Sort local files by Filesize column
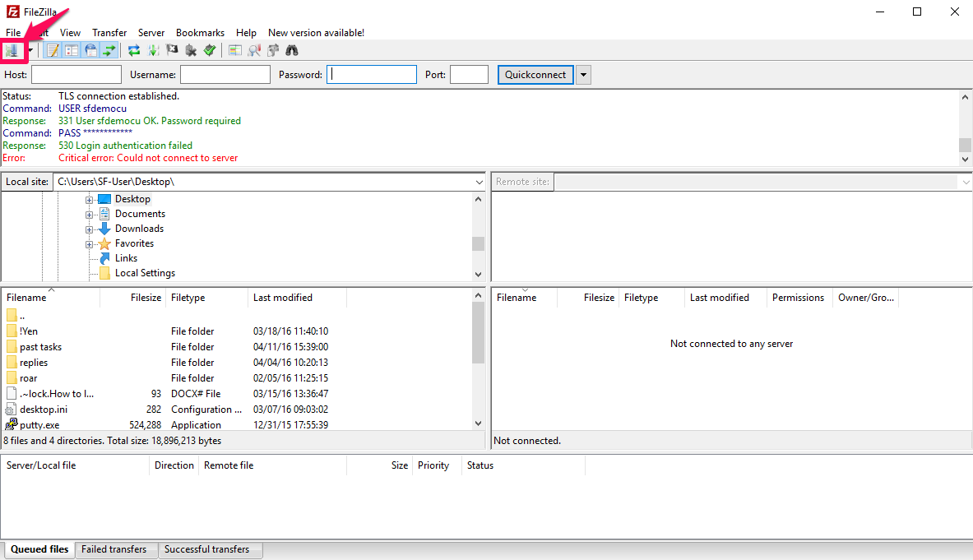973x560 pixels. coord(132,298)
